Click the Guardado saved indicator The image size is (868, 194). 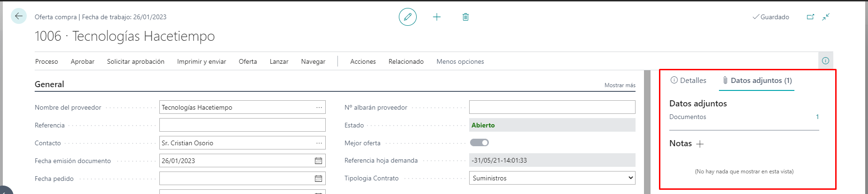pyautogui.click(x=771, y=17)
